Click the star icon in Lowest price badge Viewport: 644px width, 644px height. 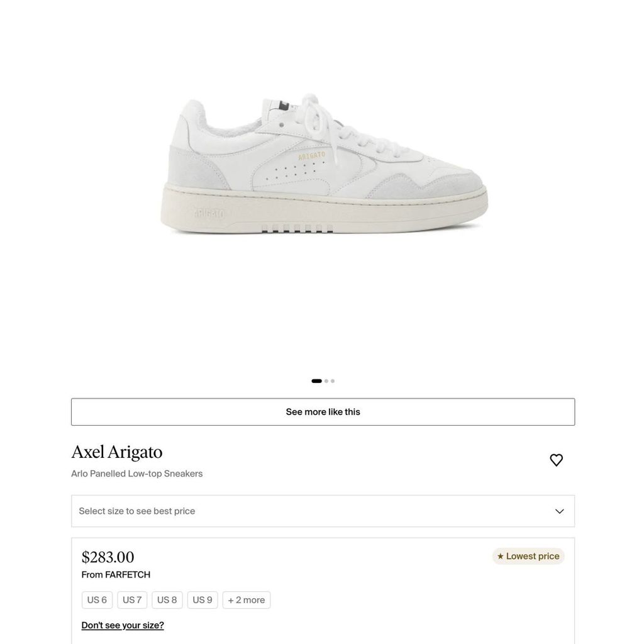500,556
